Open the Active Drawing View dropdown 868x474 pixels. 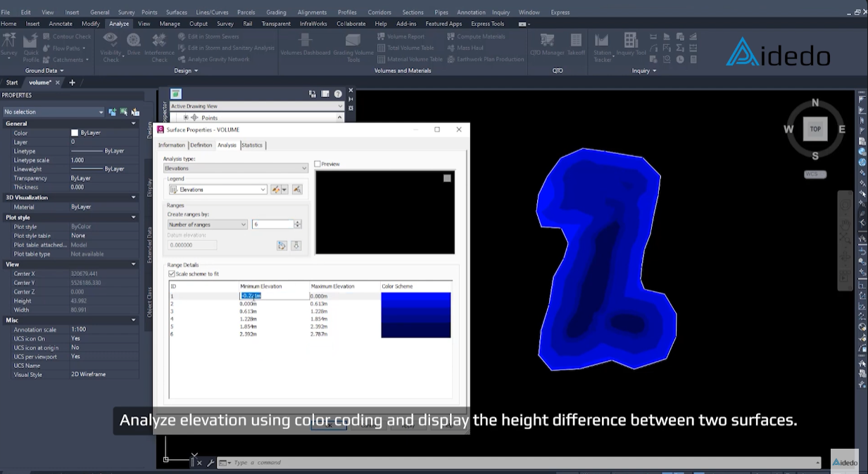257,106
